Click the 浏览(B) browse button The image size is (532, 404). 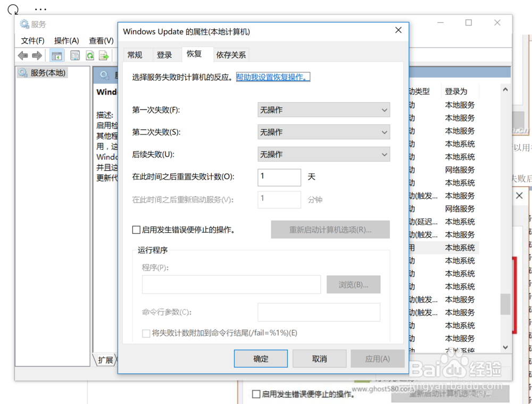[354, 285]
